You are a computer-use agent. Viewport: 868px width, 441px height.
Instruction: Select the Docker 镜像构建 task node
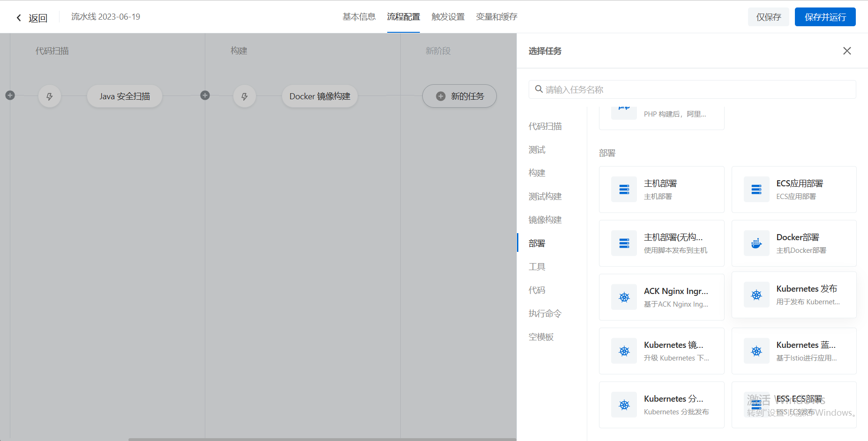click(320, 96)
